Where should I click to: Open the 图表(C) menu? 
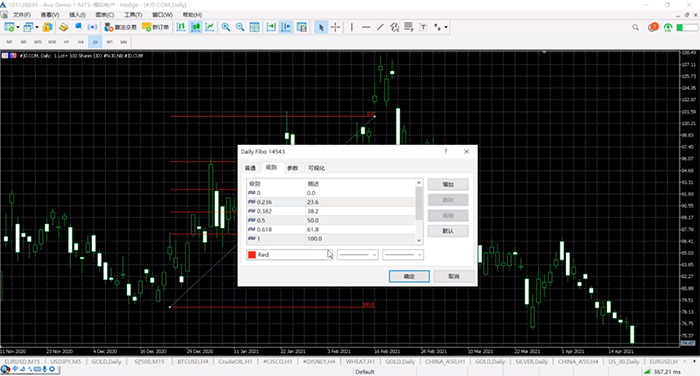(105, 15)
